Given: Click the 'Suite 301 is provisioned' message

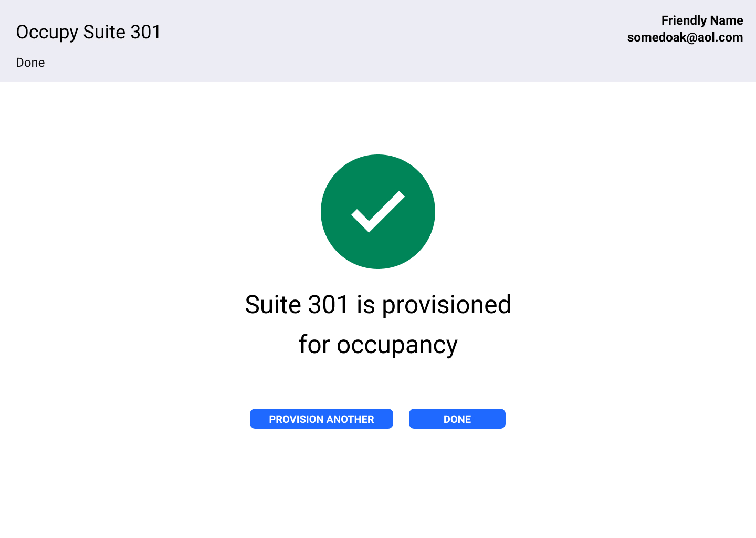Looking at the screenshot, I should [378, 305].
